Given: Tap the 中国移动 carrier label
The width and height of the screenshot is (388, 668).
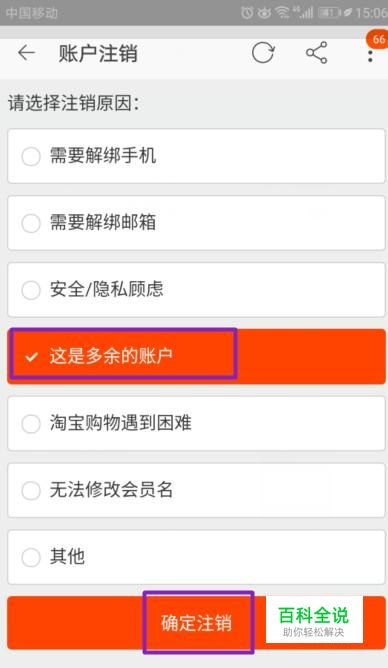Looking at the screenshot, I should pos(32,13).
